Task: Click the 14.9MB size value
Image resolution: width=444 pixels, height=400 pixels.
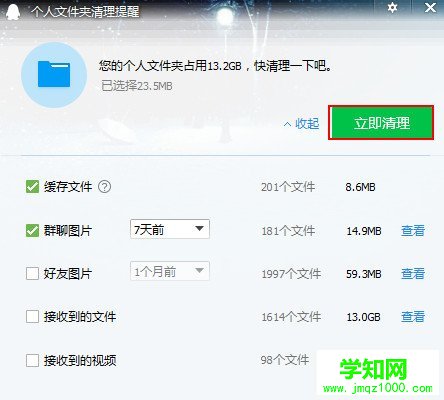Action: click(364, 231)
